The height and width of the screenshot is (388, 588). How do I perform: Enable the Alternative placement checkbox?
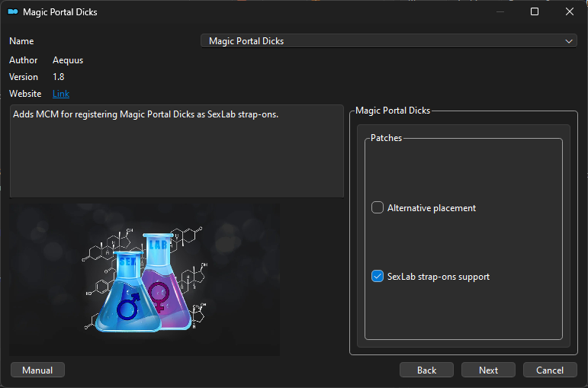pyautogui.click(x=378, y=207)
